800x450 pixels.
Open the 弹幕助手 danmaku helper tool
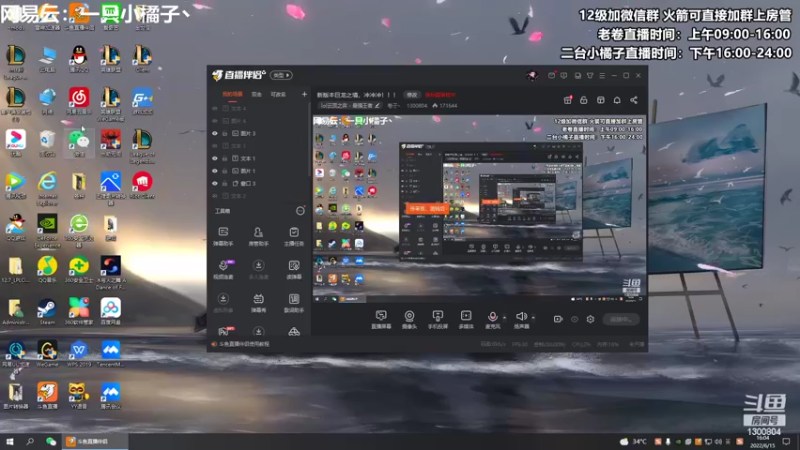tap(223, 237)
